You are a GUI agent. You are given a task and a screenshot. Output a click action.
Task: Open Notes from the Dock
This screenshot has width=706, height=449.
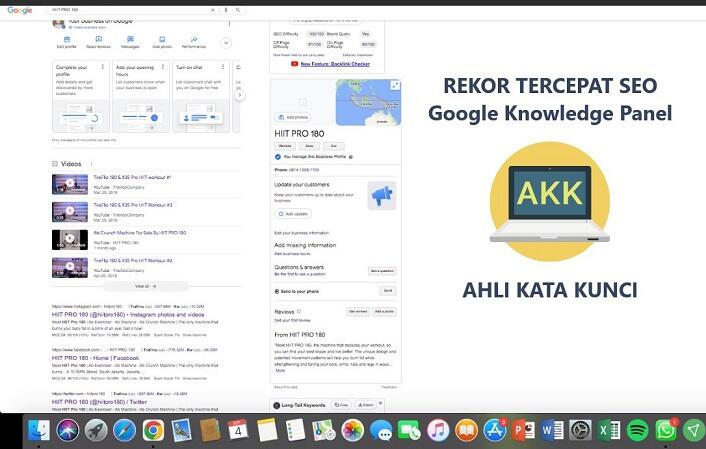(x=267, y=431)
